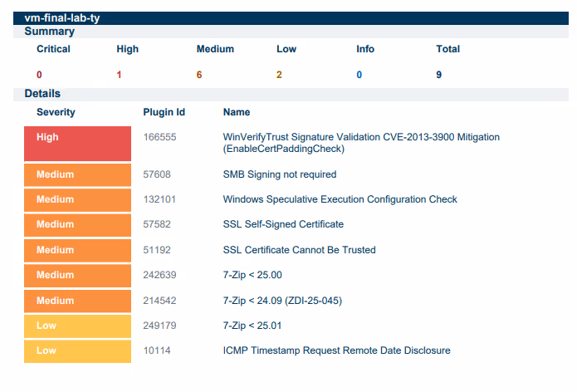Click the Plugin Id column header
Viewport: 577px width, 392px height.
(x=164, y=112)
